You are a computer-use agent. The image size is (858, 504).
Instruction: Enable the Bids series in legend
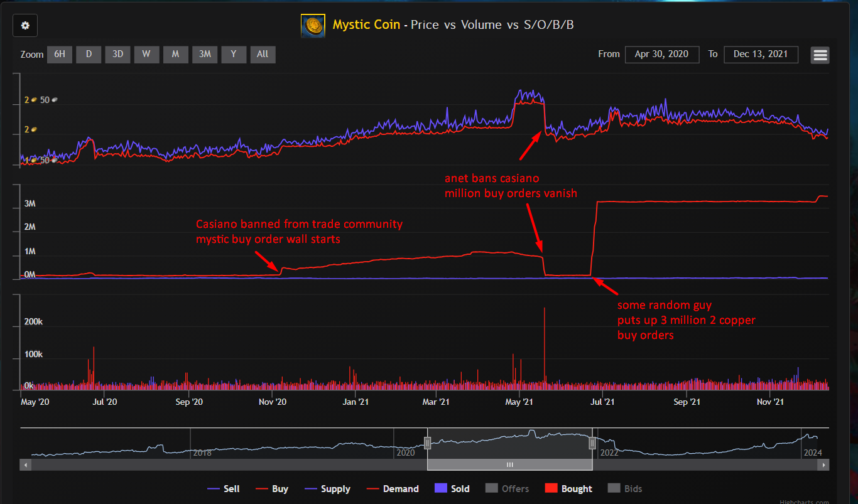click(625, 489)
